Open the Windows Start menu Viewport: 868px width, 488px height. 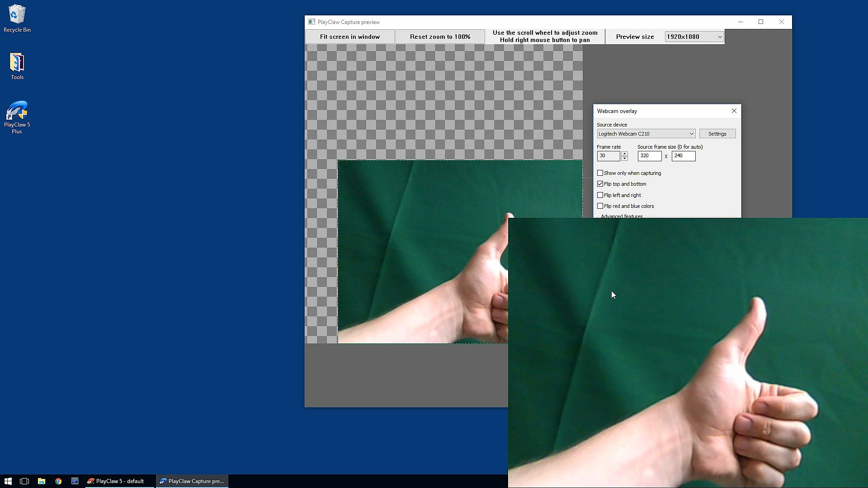8,481
